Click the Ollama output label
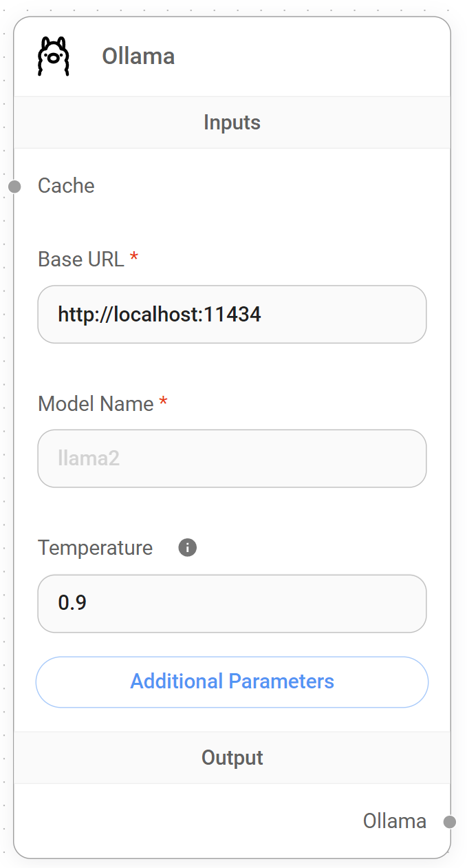 tap(394, 821)
